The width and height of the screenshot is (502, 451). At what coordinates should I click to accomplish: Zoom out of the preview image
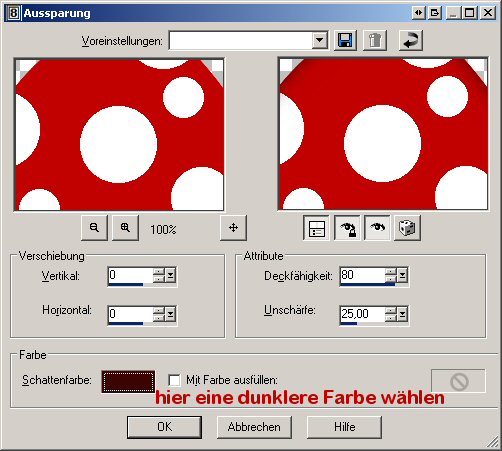tap(94, 228)
